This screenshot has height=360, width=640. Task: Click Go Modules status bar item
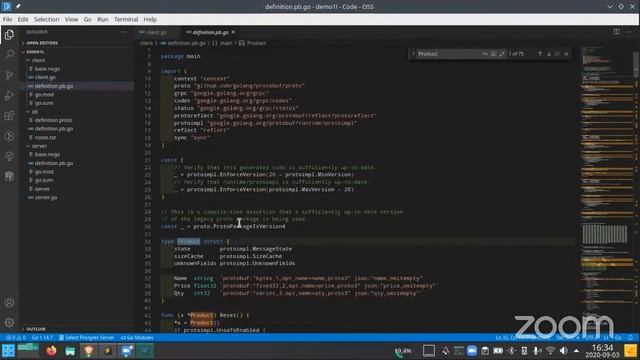[x=137, y=338]
